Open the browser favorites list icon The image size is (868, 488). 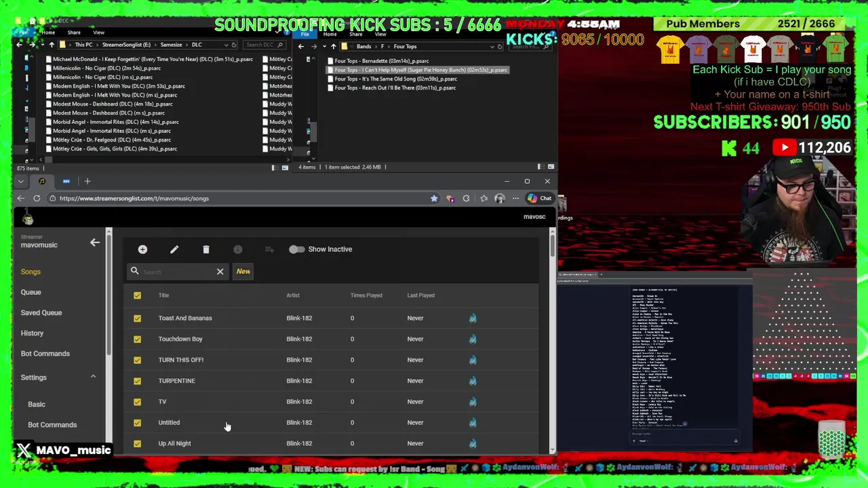tap(484, 199)
